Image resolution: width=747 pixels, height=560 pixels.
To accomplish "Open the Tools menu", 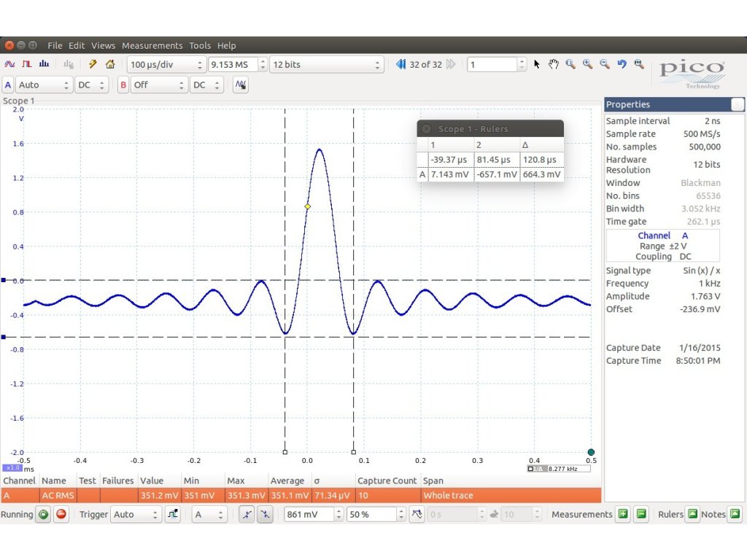I will click(200, 46).
